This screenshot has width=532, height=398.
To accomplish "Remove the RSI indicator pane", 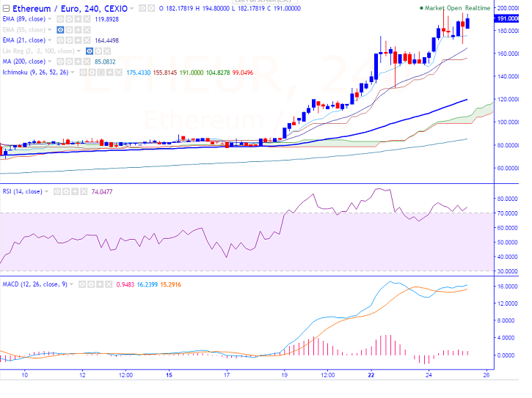I will [x=84, y=191].
